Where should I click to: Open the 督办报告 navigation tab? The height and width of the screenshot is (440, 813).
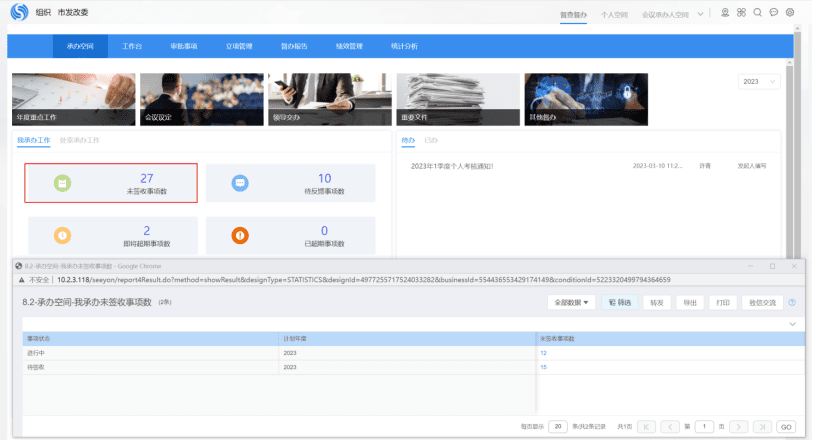294,46
